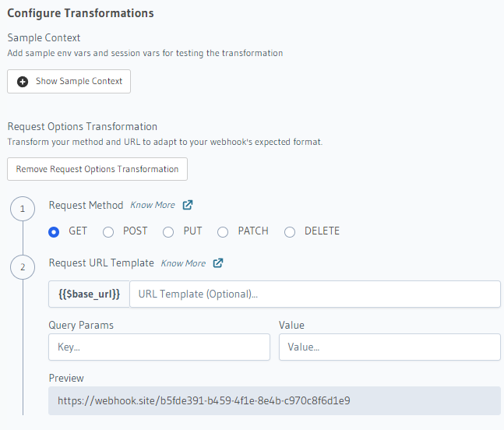This screenshot has height=430, width=504.
Task: Choose the PATCH radio option
Action: pos(223,231)
